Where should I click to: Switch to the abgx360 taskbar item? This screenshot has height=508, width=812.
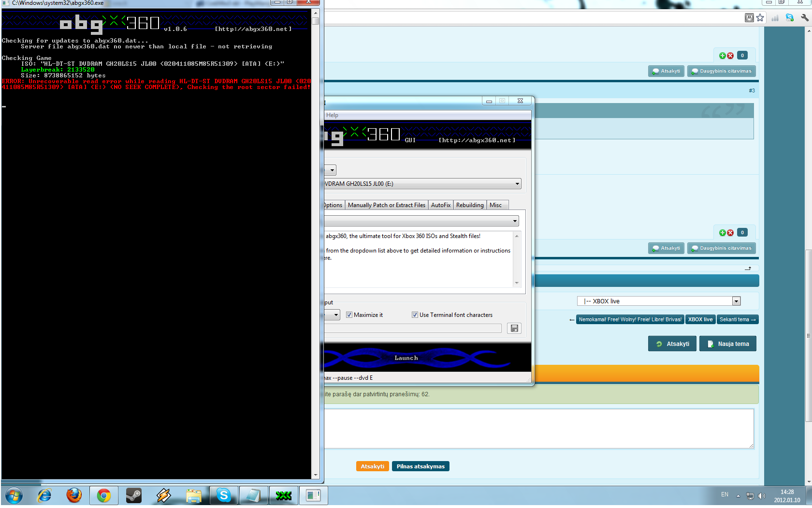tap(284, 495)
